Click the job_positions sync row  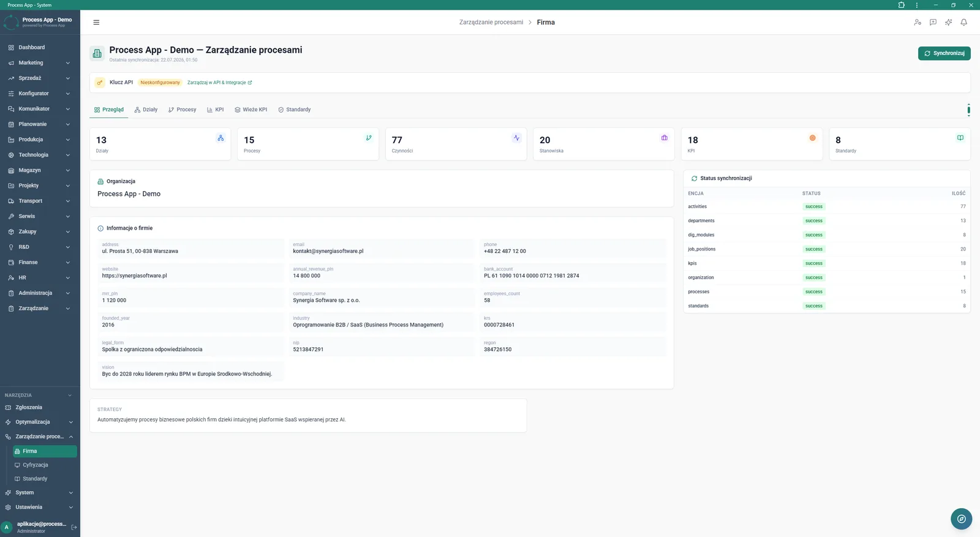(826, 249)
